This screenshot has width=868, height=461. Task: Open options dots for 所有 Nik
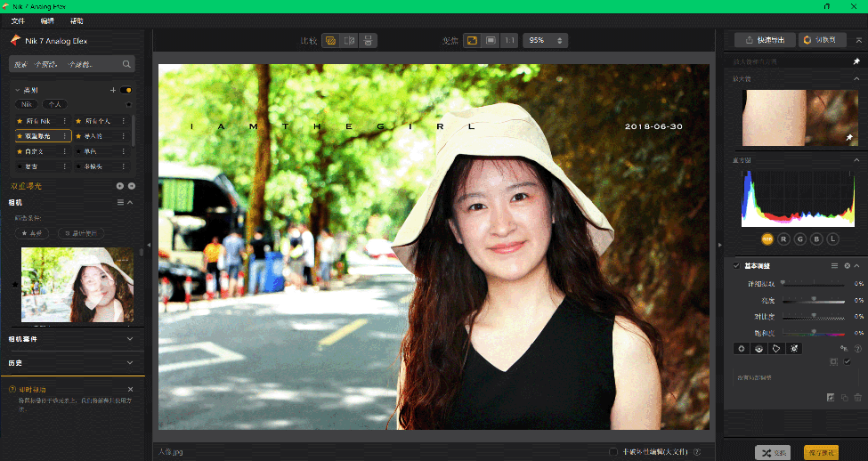click(x=64, y=121)
